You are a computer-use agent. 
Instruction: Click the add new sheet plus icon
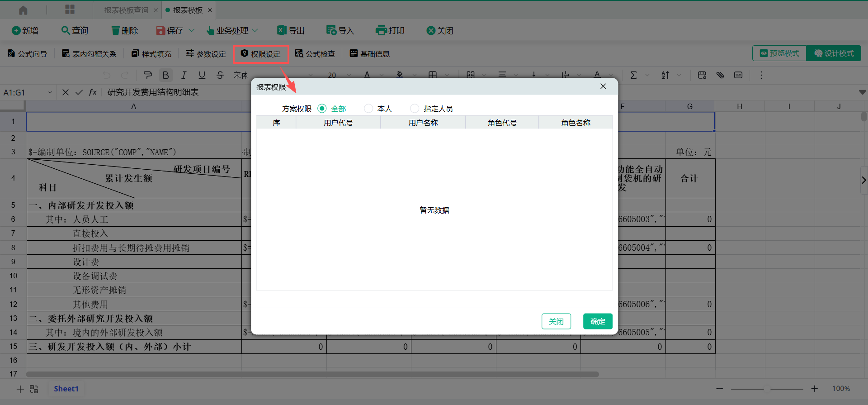tap(20, 389)
